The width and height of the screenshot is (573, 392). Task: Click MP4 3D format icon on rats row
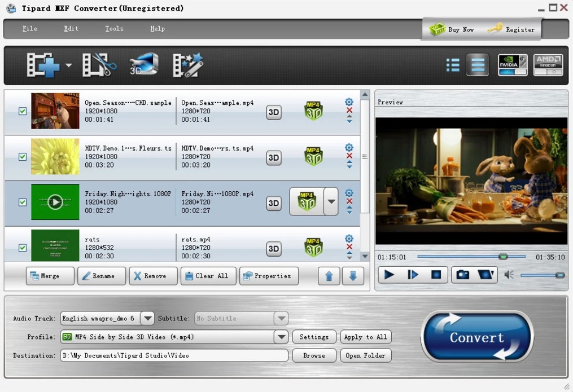pyautogui.click(x=313, y=248)
